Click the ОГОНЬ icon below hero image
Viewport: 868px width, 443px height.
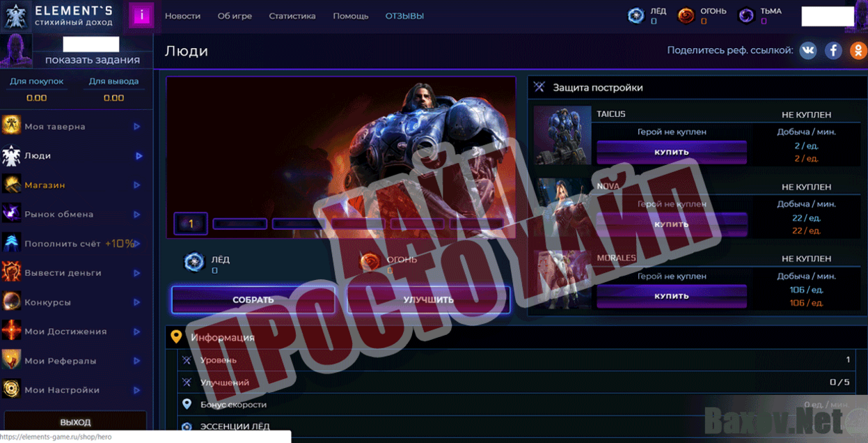369,263
